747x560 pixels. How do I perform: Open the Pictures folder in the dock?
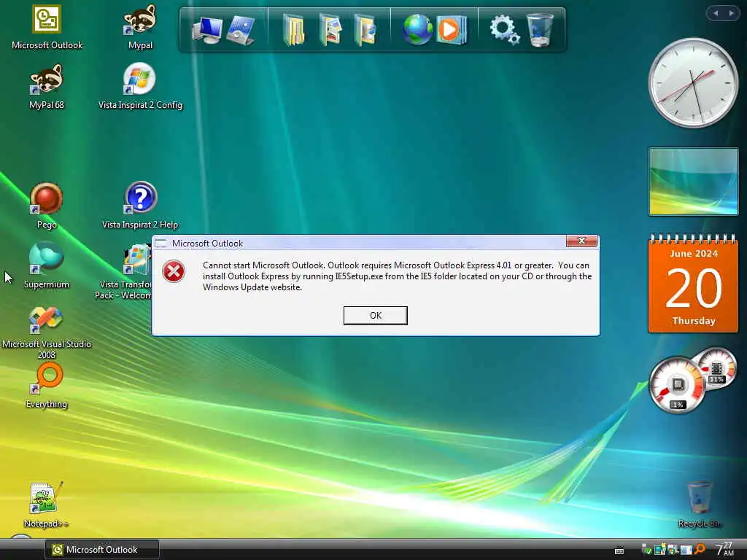coord(330,29)
